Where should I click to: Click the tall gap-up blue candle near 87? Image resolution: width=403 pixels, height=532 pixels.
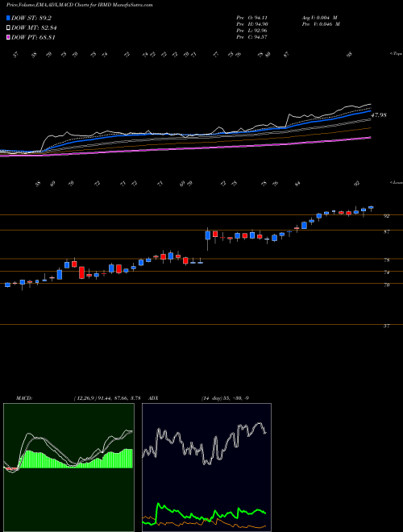[208, 235]
